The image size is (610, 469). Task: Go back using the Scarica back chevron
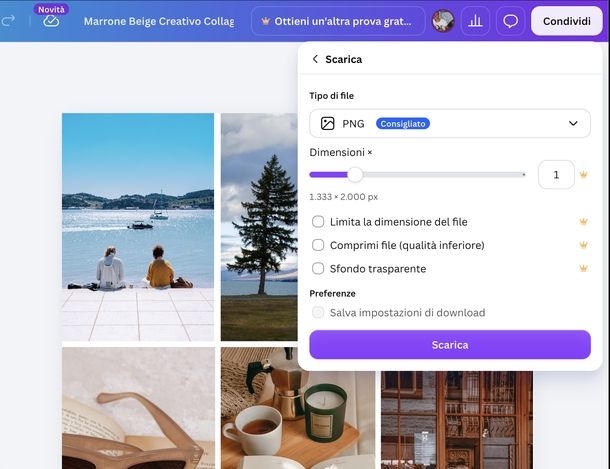315,59
